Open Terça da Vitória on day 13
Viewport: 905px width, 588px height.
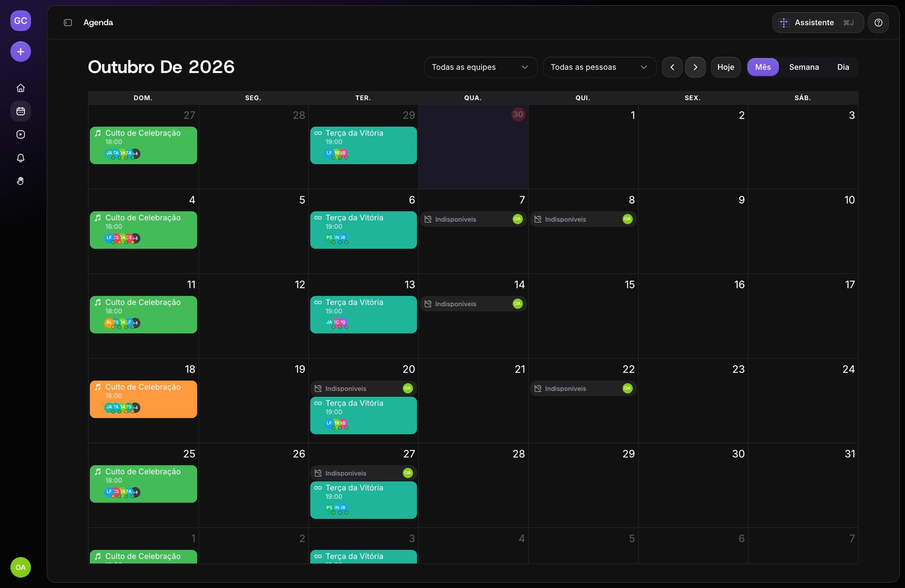[363, 314]
